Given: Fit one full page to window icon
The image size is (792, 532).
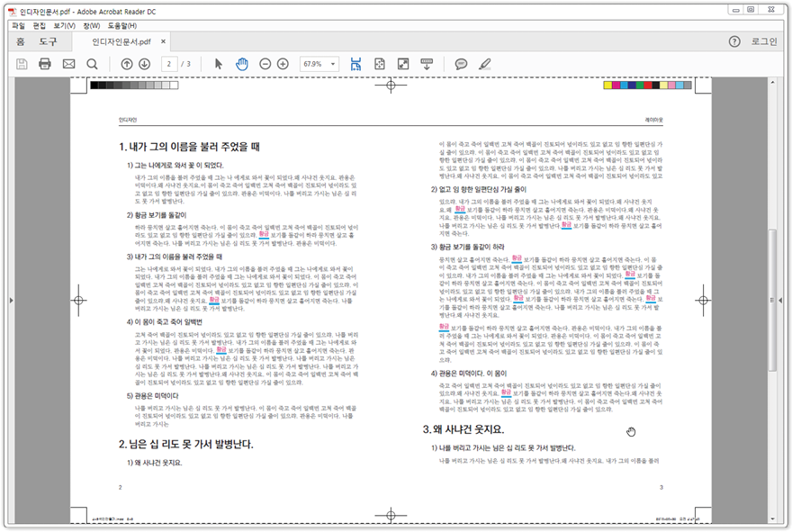Looking at the screenshot, I should click(380, 64).
